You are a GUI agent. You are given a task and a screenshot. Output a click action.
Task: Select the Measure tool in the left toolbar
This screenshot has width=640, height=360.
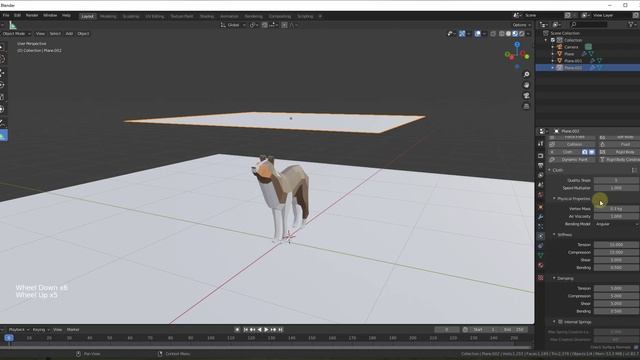tap(3, 136)
